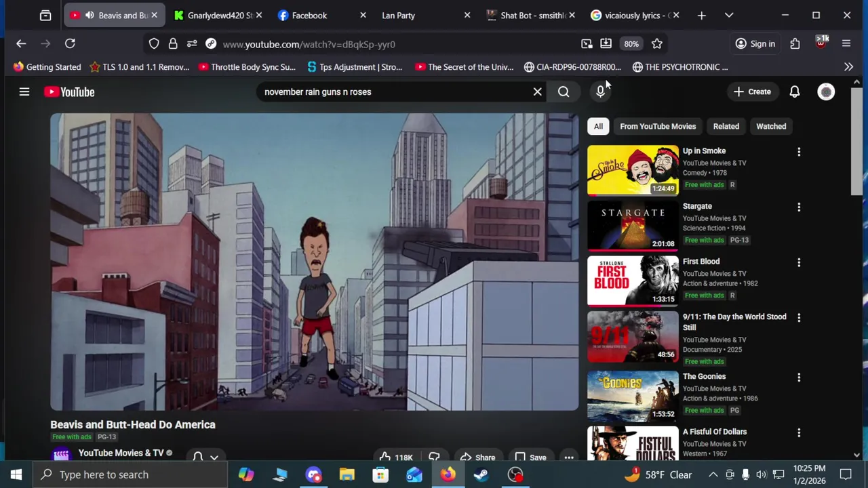Show more bookmarks chevron

pyautogui.click(x=848, y=67)
